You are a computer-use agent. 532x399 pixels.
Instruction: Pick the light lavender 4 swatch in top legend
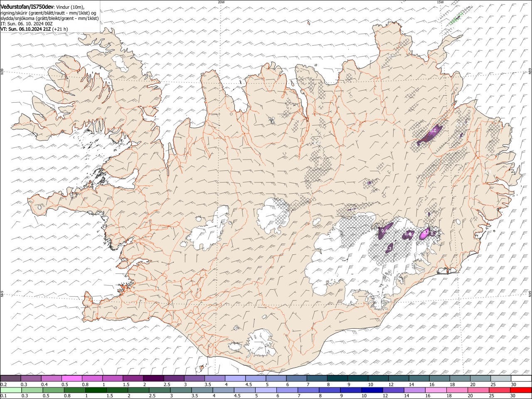pyautogui.click(x=235, y=378)
